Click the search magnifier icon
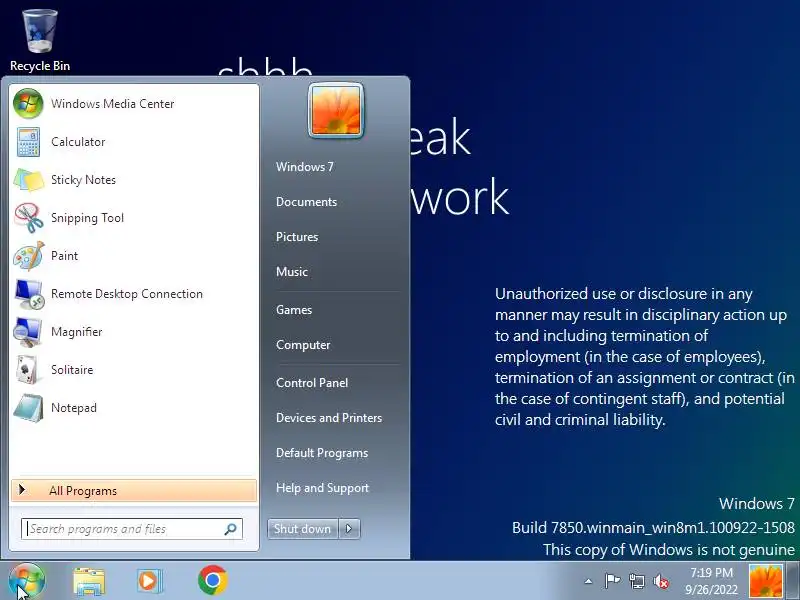This screenshot has height=600, width=800. (230, 529)
